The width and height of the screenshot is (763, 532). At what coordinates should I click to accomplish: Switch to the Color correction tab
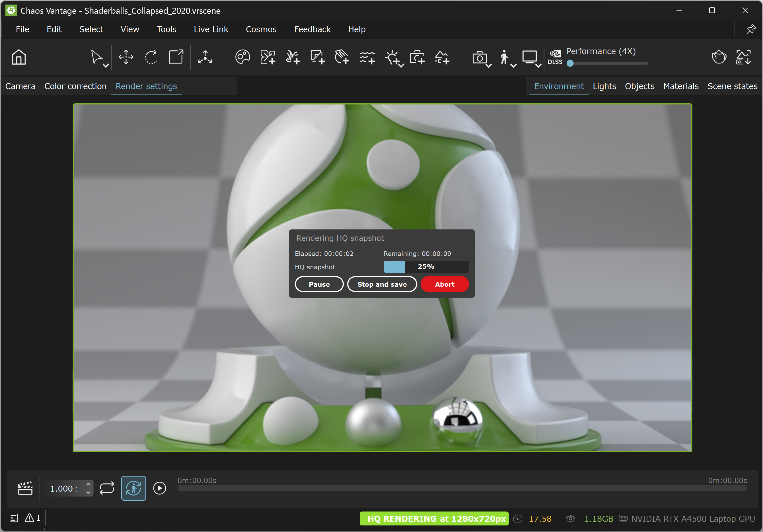[x=75, y=86]
